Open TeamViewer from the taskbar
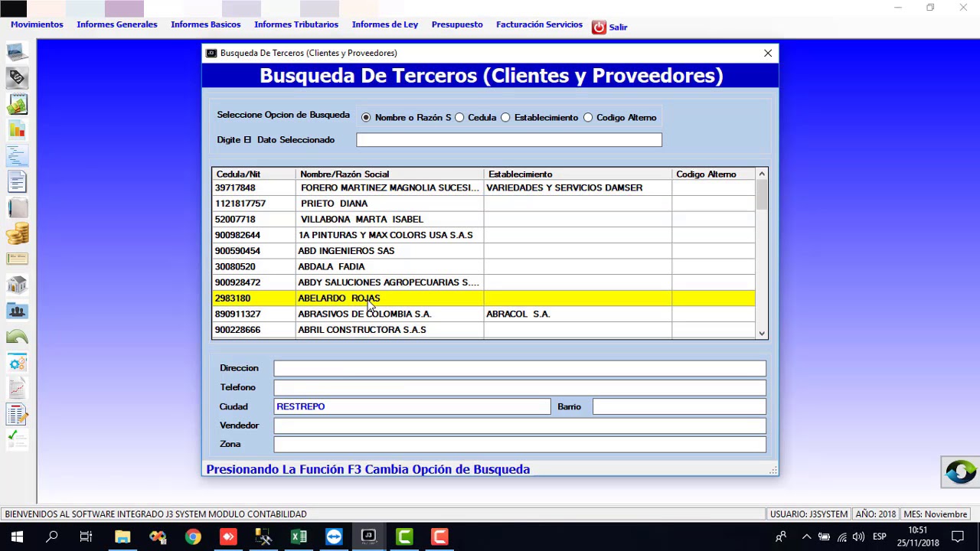The width and height of the screenshot is (980, 551). pyautogui.click(x=334, y=536)
